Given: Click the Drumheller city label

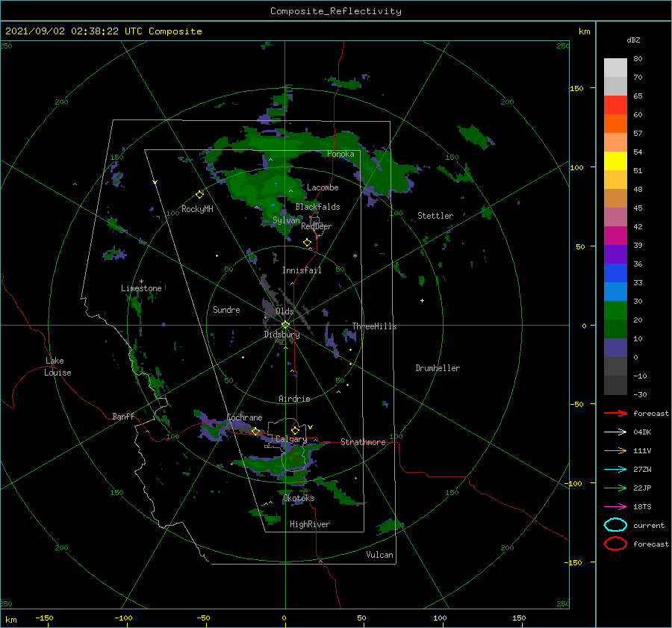Looking at the screenshot, I should pos(438,368).
